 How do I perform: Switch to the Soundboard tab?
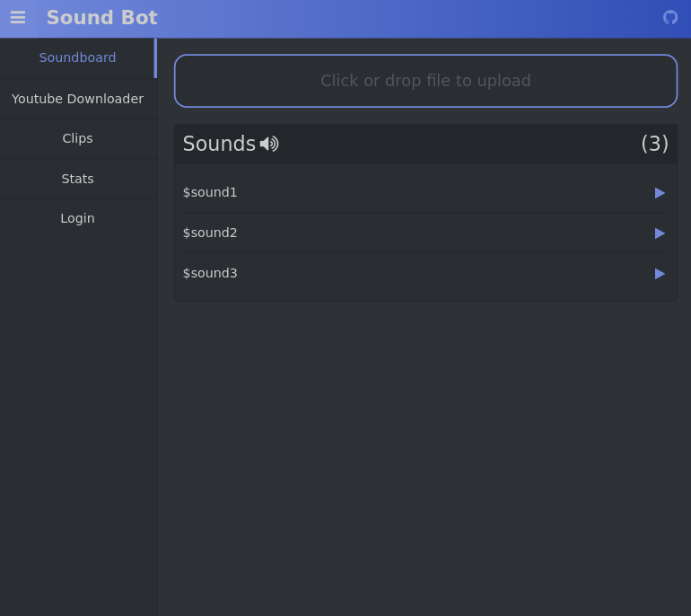pos(77,57)
